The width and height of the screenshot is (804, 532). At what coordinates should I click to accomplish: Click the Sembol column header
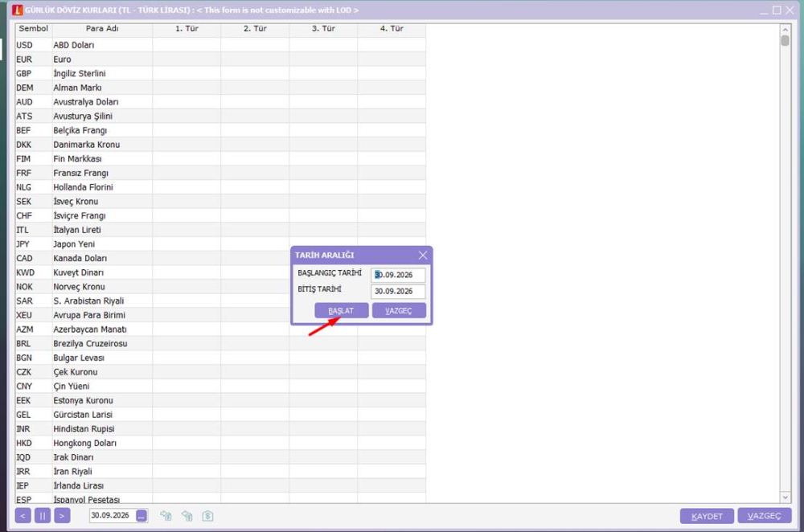coord(33,29)
